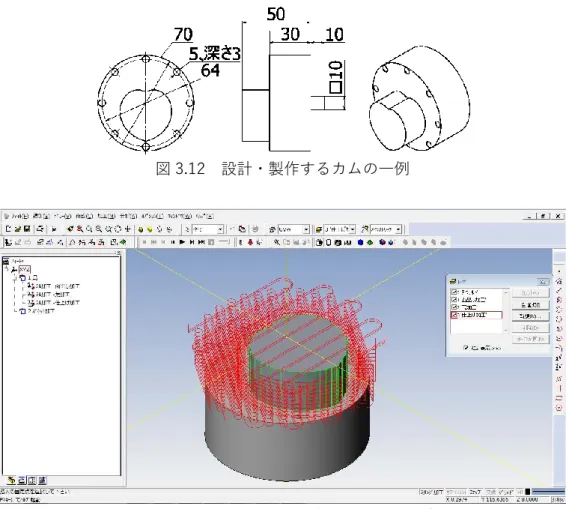Click the blue line style bar in the status bar
This screenshot has height=509, width=569.
(548, 492)
